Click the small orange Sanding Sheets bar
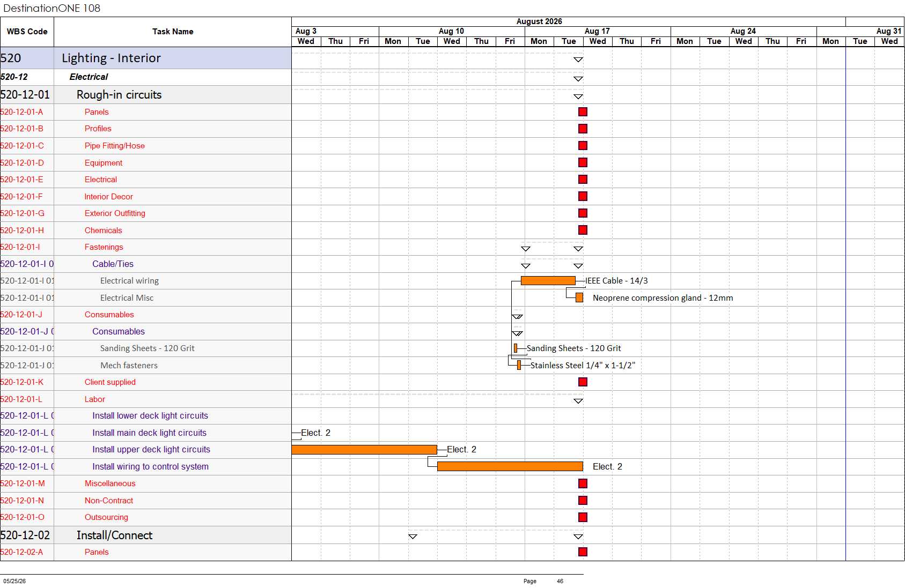Screen dimensions: 905x588 click(516, 348)
